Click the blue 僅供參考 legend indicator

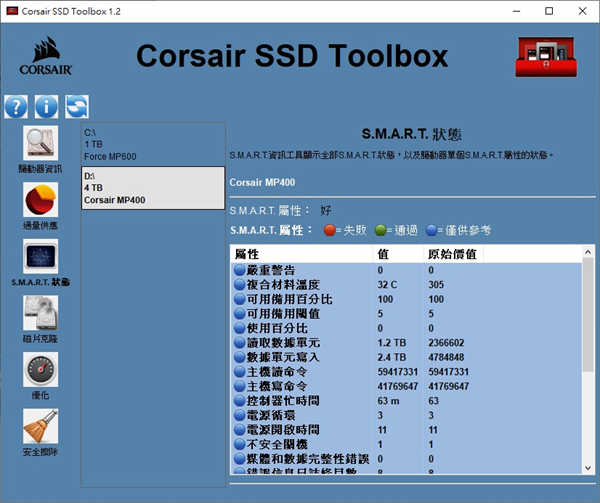431,230
